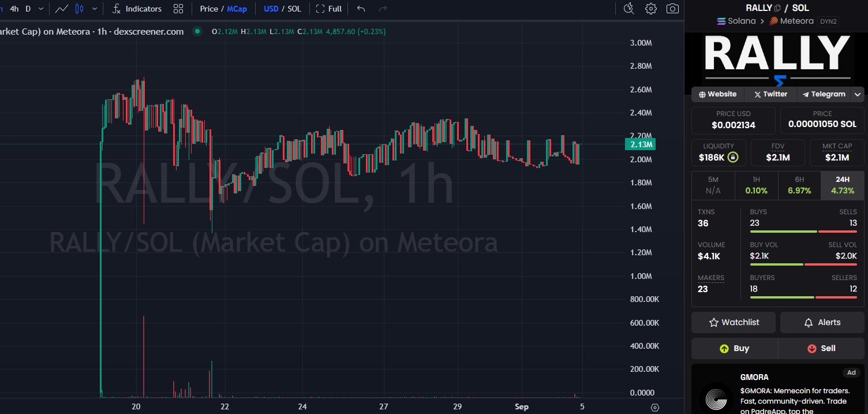Click the Buyers versus Sellers bar

(x=803, y=297)
